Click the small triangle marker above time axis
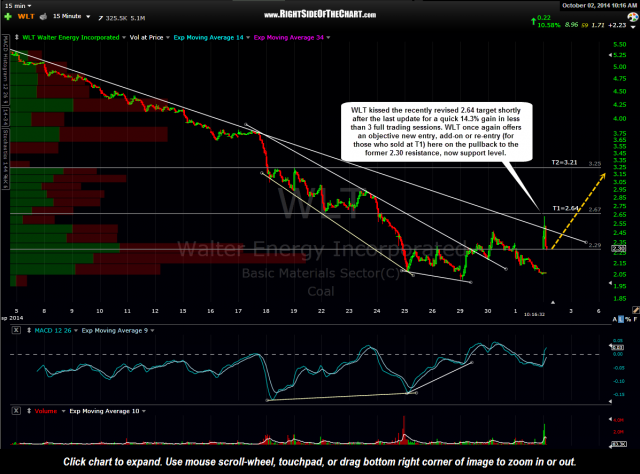 tap(553, 303)
